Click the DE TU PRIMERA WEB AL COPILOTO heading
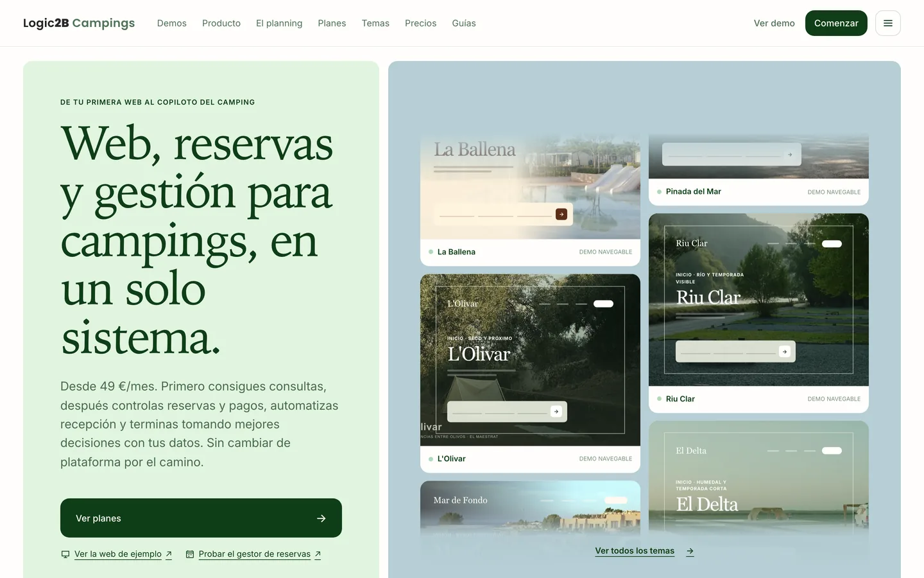This screenshot has width=924, height=578. click(158, 102)
